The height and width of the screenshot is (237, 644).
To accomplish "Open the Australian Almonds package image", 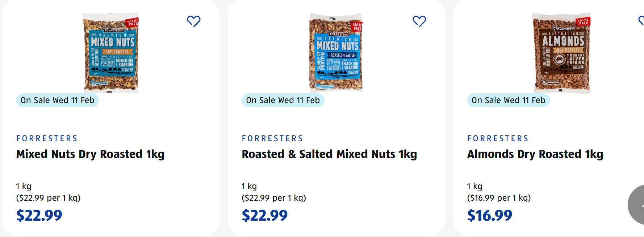I will pyautogui.click(x=562, y=53).
